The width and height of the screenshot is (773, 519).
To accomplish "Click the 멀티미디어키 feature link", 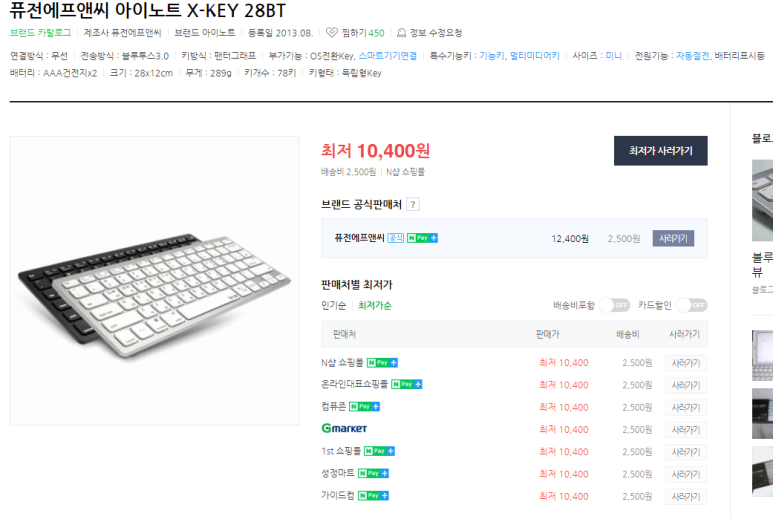I will click(535, 56).
